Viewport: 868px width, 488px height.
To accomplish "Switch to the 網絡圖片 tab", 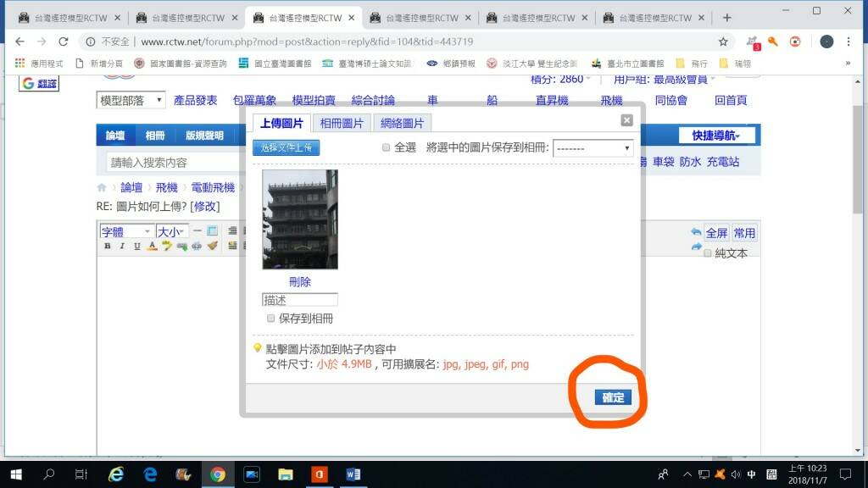I will tap(402, 123).
